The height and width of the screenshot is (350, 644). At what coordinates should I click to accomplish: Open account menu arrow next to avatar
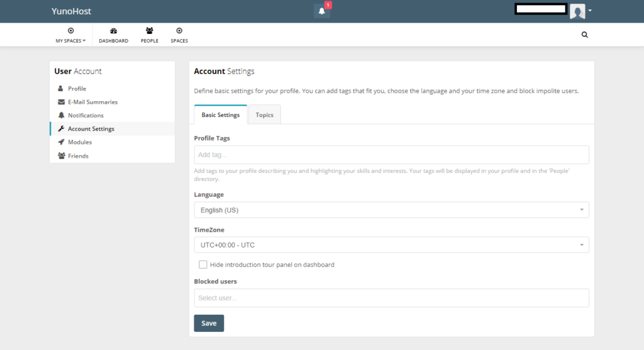tap(590, 11)
